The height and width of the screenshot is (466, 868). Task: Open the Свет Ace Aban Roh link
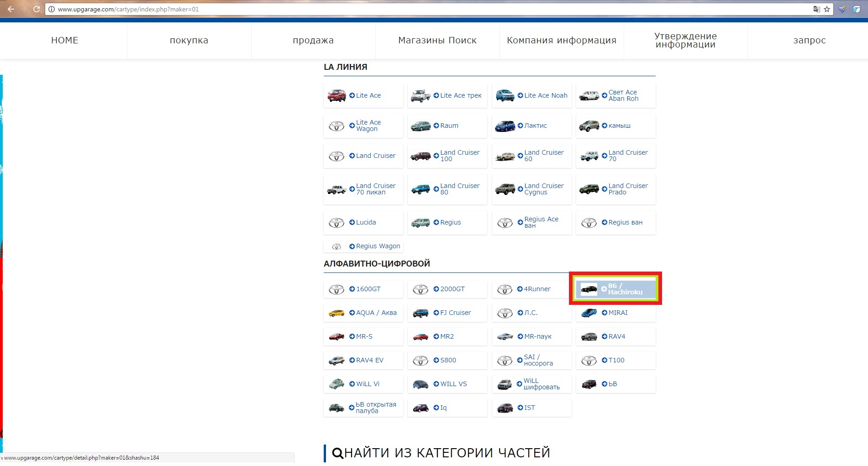pyautogui.click(x=623, y=95)
